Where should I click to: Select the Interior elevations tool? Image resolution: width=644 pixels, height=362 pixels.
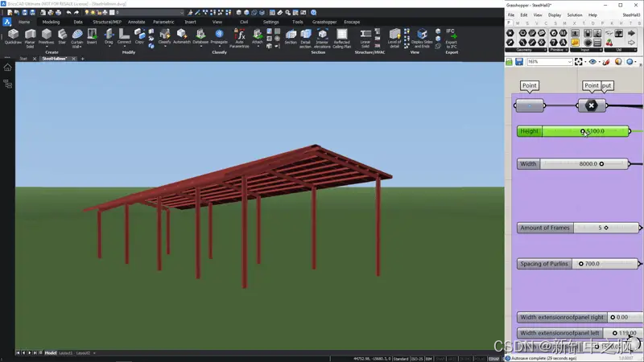pos(322,38)
